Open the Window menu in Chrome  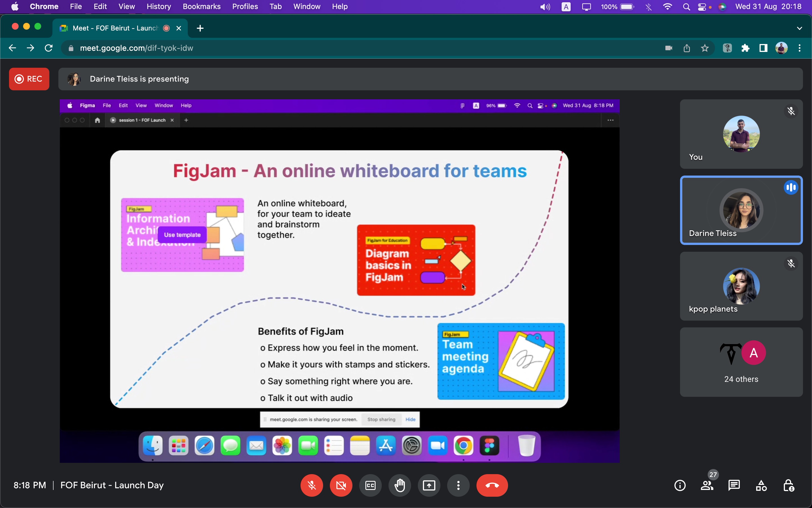click(307, 6)
